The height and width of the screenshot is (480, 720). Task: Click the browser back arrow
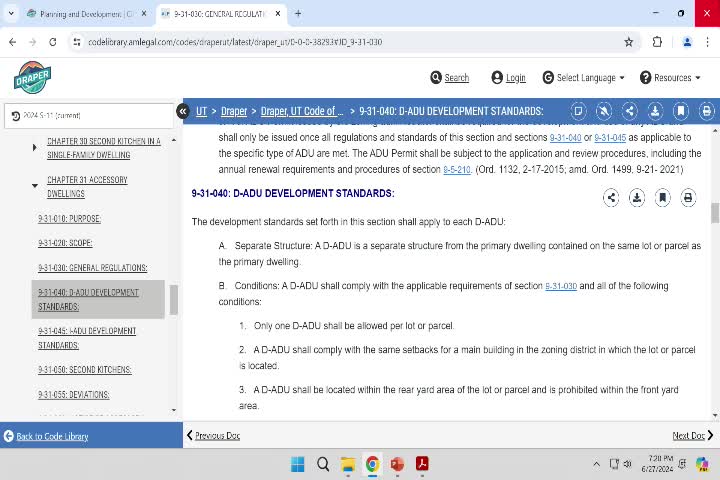coord(12,42)
